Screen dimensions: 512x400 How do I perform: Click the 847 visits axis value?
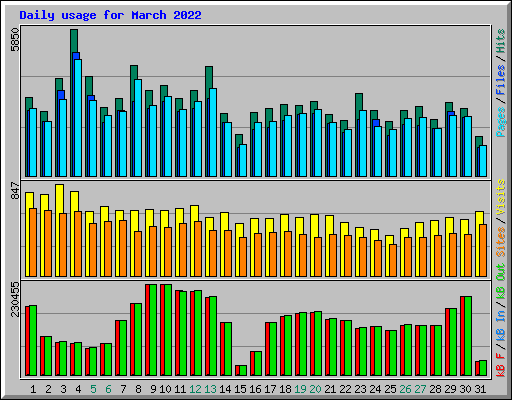tap(15, 190)
